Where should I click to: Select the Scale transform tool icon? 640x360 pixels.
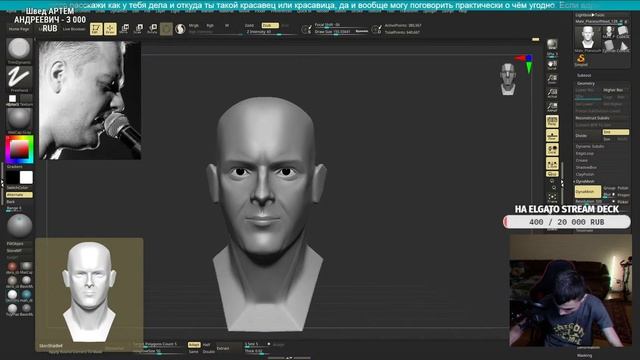pos(138,29)
